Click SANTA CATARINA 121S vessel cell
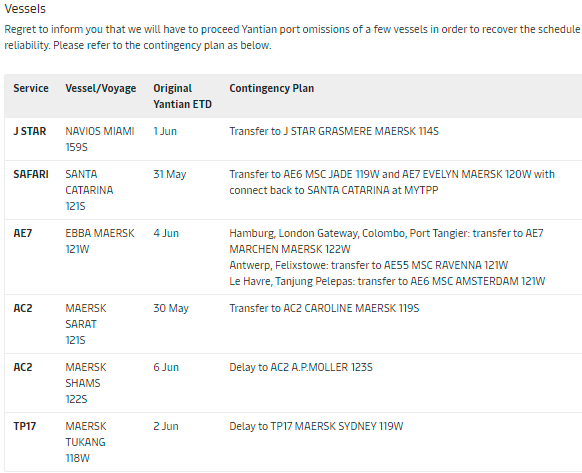 pos(89,190)
